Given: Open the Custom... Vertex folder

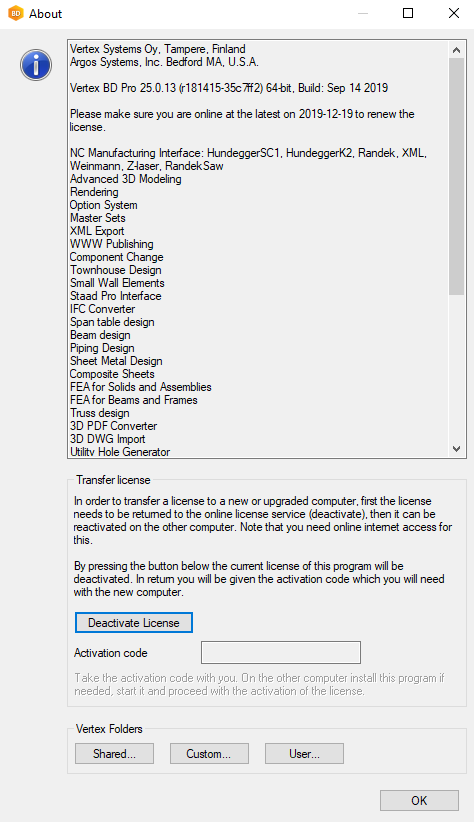Looking at the screenshot, I should point(209,753).
